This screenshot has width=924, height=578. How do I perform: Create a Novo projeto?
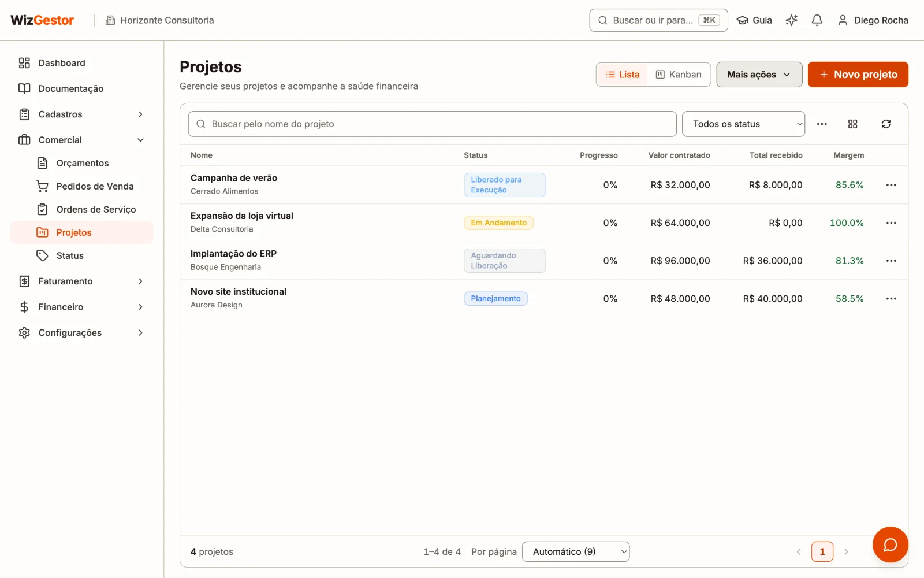(858, 75)
